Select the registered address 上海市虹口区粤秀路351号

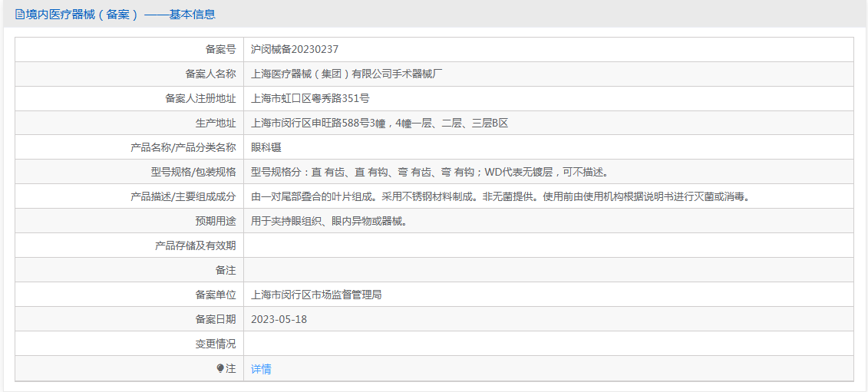click(310, 98)
